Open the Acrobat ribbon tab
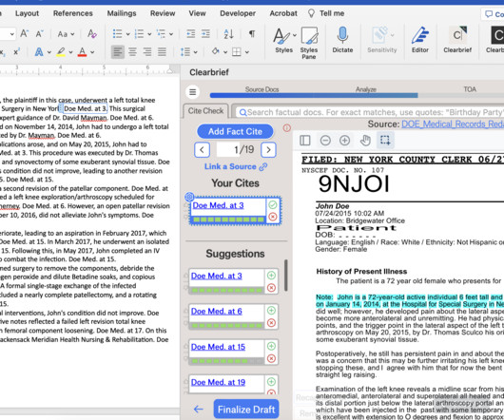This screenshot has height=420, width=504. coord(283,13)
